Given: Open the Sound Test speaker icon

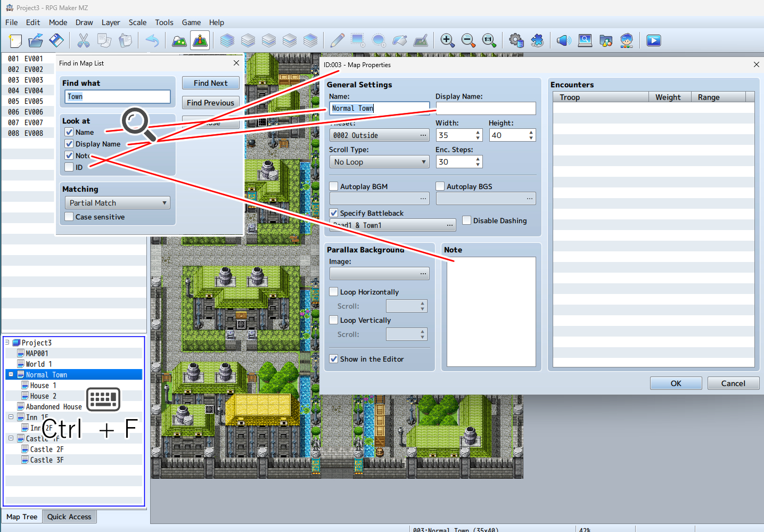Looking at the screenshot, I should point(563,40).
